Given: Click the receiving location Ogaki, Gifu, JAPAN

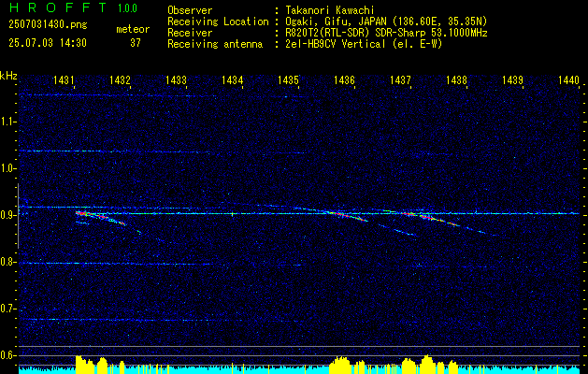Looking at the screenshot, I should (386, 22).
